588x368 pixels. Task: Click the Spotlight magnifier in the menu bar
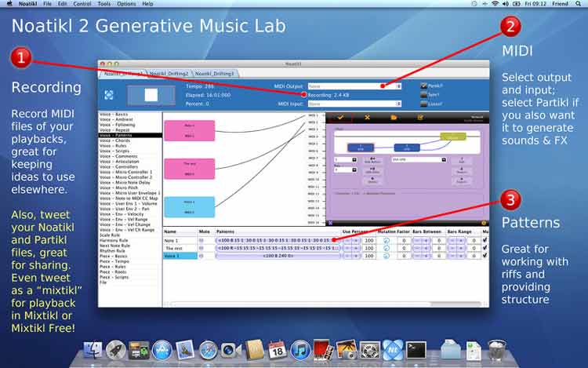pos(579,4)
